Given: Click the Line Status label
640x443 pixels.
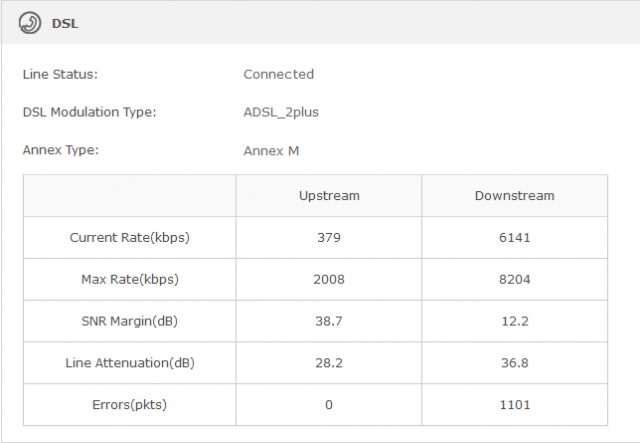Looking at the screenshot, I should (60, 74).
